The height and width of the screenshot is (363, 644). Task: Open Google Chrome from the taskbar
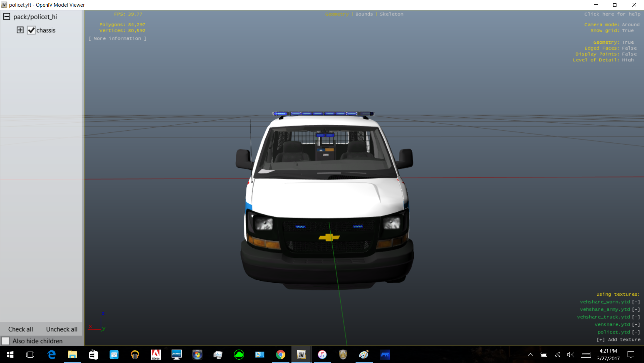click(x=280, y=355)
